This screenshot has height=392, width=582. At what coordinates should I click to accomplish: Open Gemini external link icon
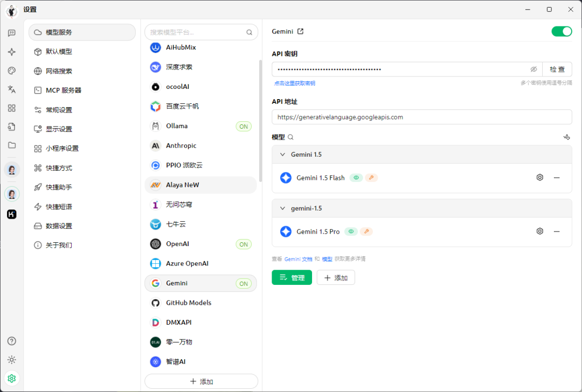pos(300,32)
